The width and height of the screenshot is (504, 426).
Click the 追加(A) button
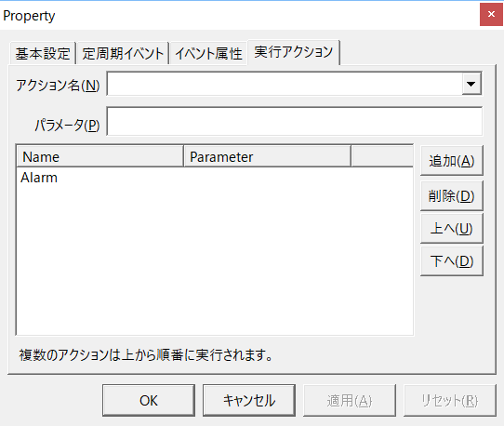coord(452,160)
